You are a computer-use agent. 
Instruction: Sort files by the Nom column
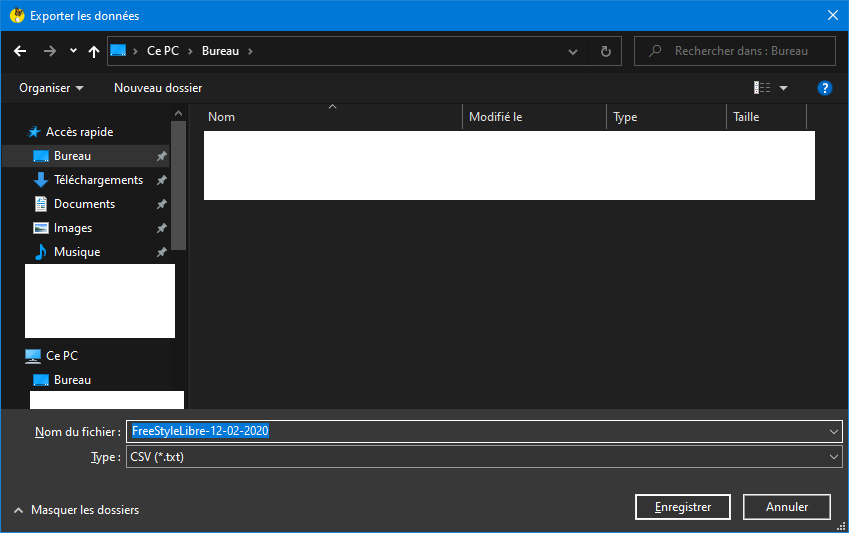[x=222, y=117]
